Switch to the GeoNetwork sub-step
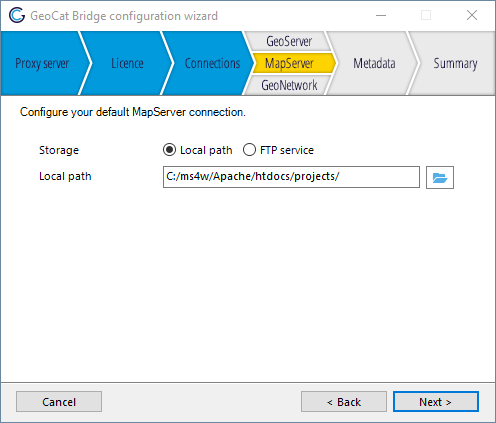496x423 pixels. (289, 85)
